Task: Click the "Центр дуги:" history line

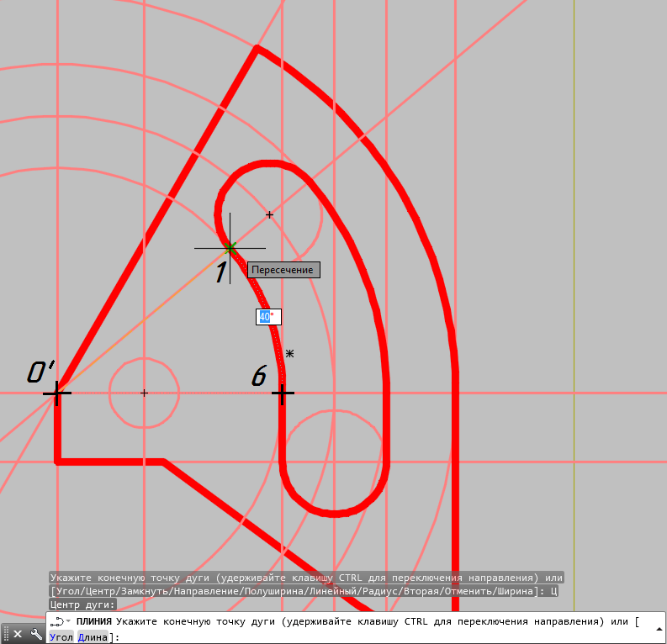Action: (x=82, y=604)
